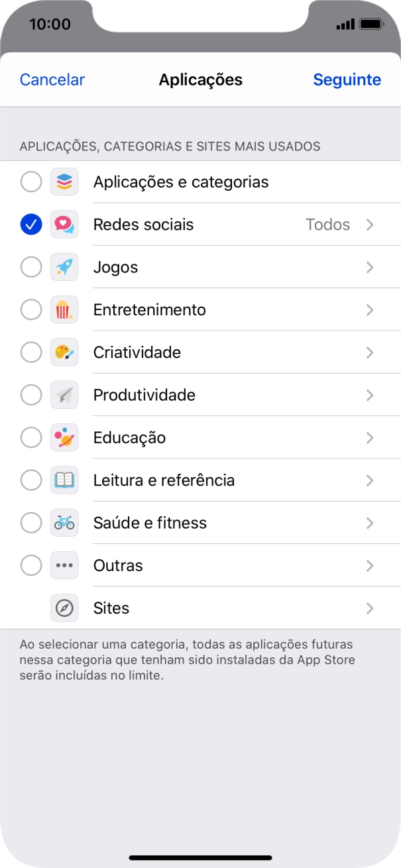401x868 pixels.
Task: Tap the open book Leitura e referência icon
Action: click(64, 480)
